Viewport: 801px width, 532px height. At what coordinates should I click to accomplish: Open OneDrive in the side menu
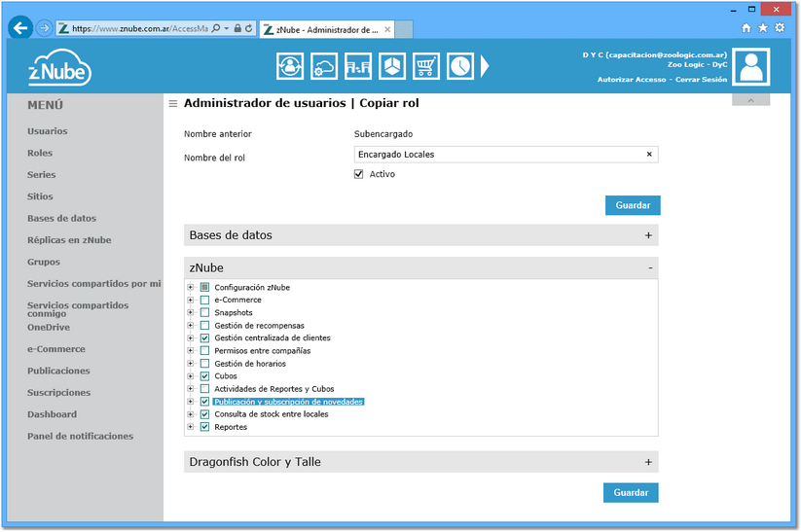[x=49, y=327]
